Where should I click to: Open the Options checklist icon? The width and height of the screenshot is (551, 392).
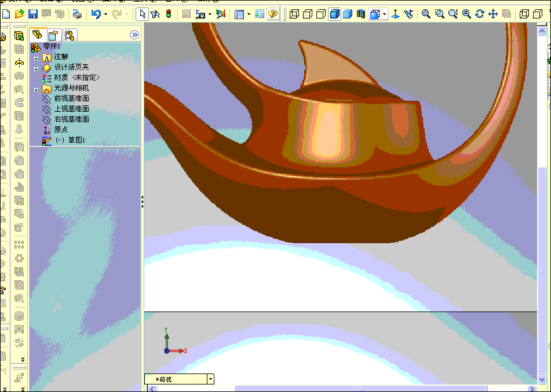click(x=260, y=14)
